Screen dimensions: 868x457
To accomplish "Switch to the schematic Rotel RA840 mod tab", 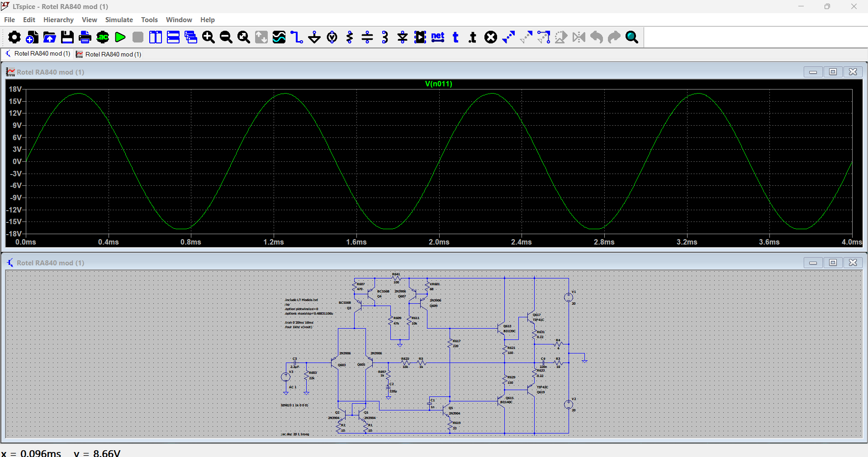I will coord(38,54).
